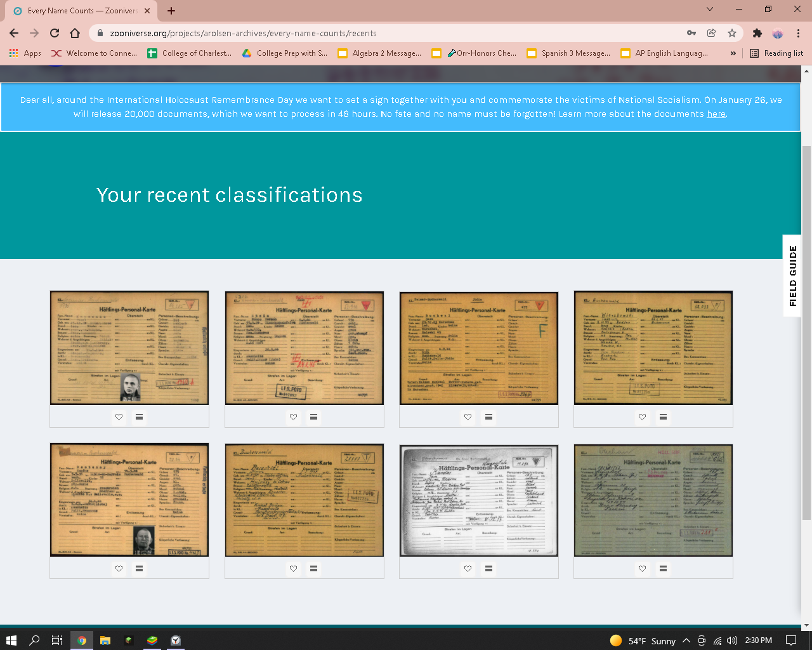The height and width of the screenshot is (650, 812).
Task: Click the 54°F Sunny weather widget
Action: [643, 640]
